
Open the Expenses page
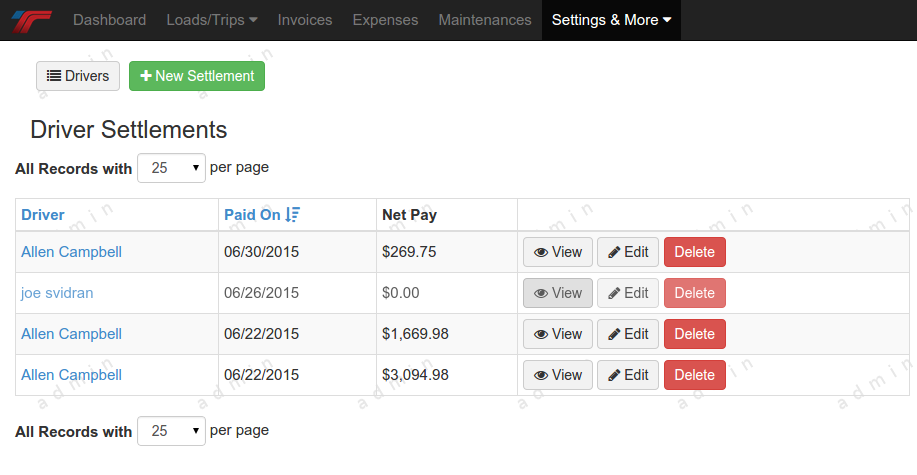point(385,20)
